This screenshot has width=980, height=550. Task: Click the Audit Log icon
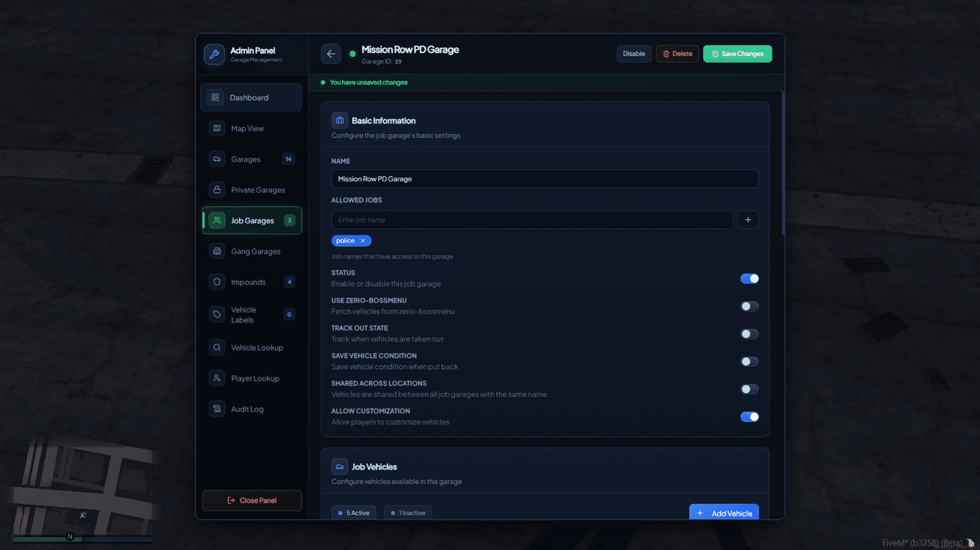(x=217, y=409)
